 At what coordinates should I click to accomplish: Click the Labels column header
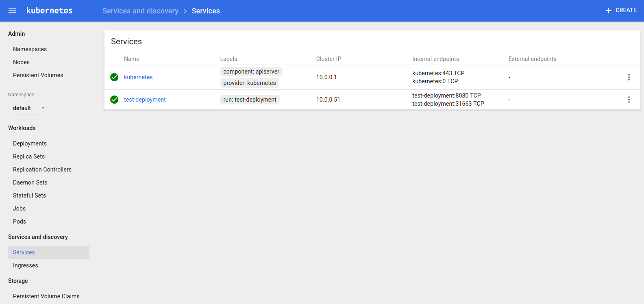coord(228,59)
